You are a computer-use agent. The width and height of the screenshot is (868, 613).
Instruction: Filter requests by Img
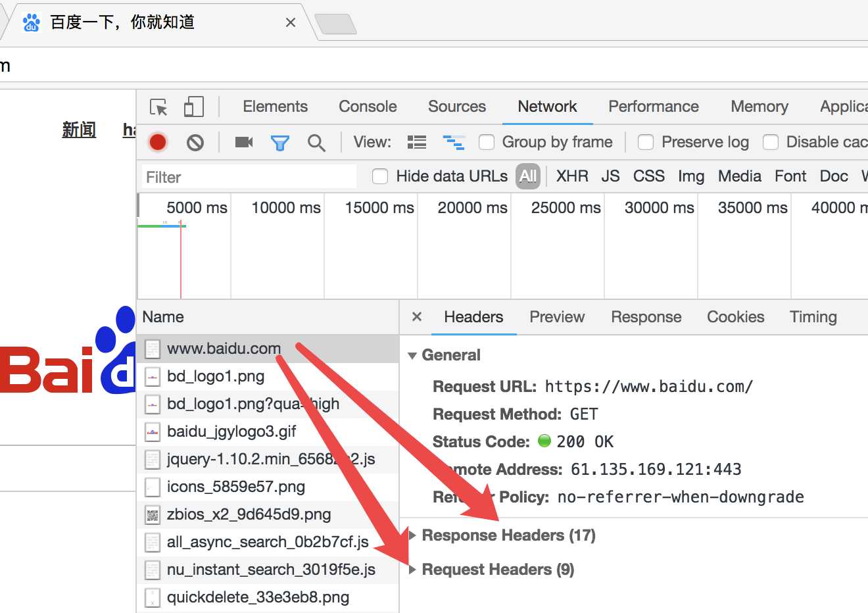(691, 176)
